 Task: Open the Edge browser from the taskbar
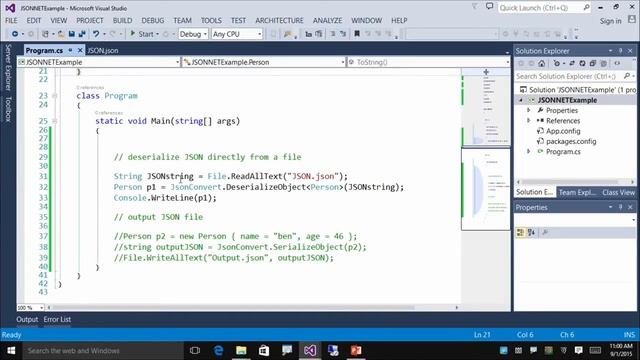218,351
